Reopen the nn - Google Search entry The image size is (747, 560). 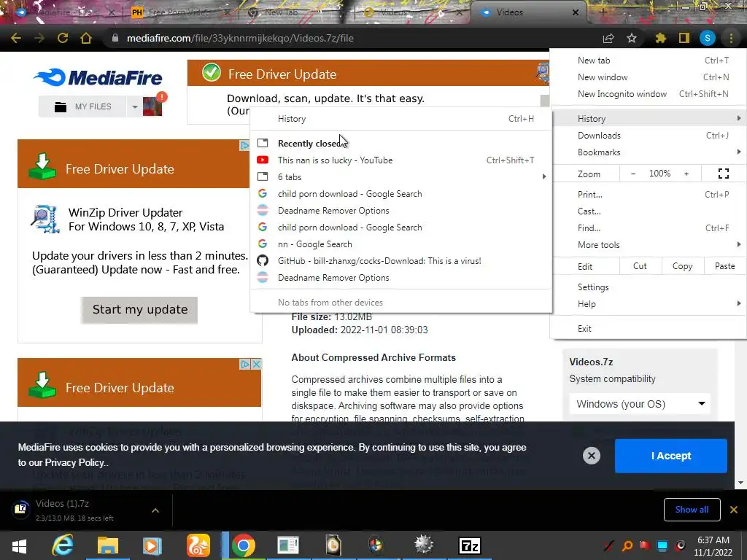click(401, 244)
